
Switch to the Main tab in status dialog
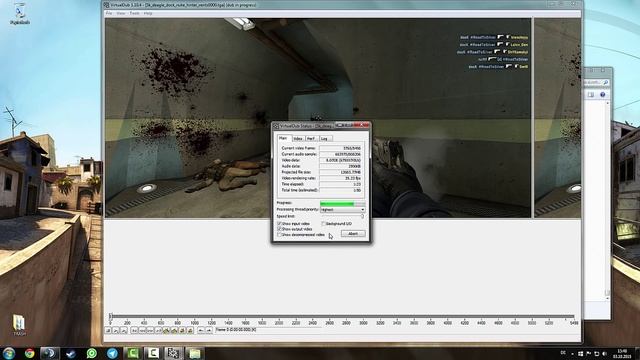point(283,138)
